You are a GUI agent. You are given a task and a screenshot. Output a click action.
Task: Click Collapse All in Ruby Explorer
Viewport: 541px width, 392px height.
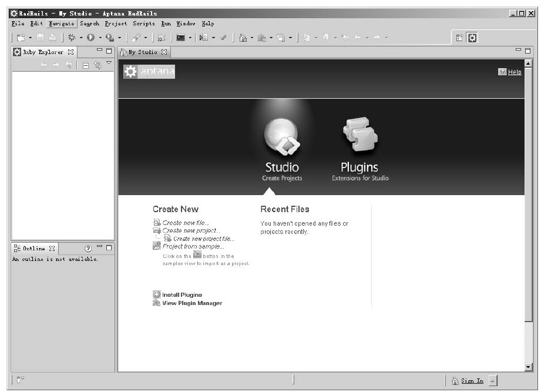[x=86, y=65]
